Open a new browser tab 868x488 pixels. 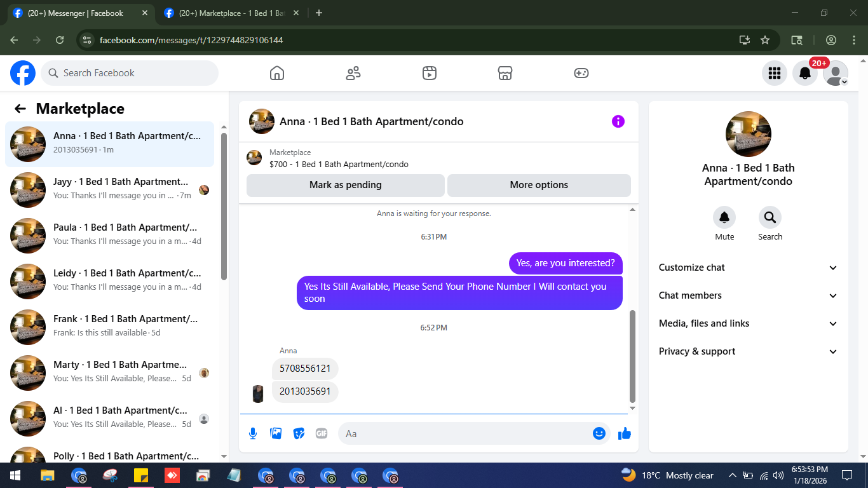(x=319, y=13)
